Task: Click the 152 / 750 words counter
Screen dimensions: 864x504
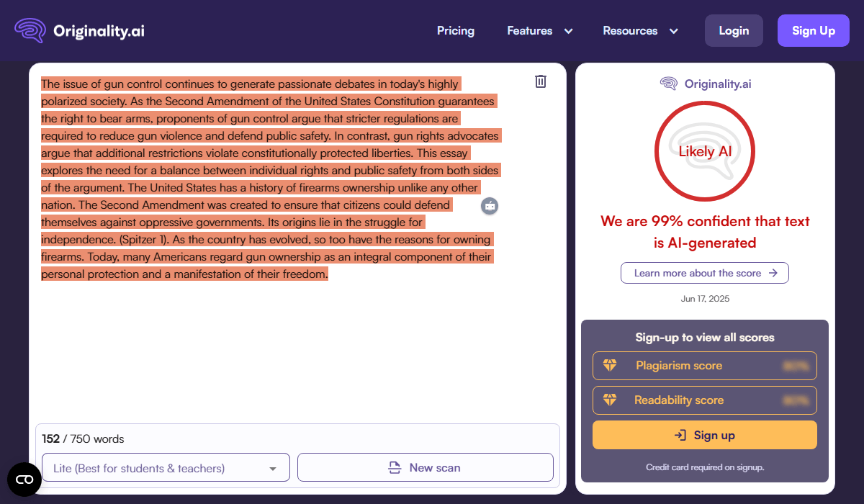Action: point(83,438)
